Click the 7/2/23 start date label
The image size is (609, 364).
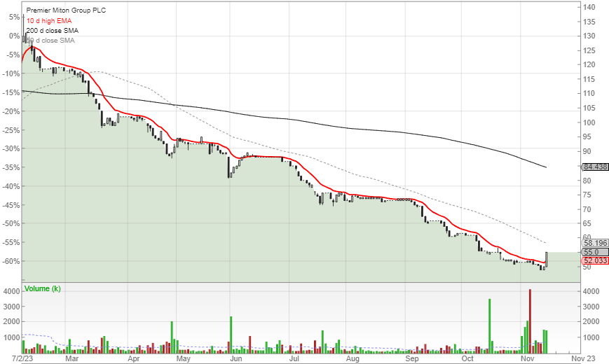coord(22,358)
